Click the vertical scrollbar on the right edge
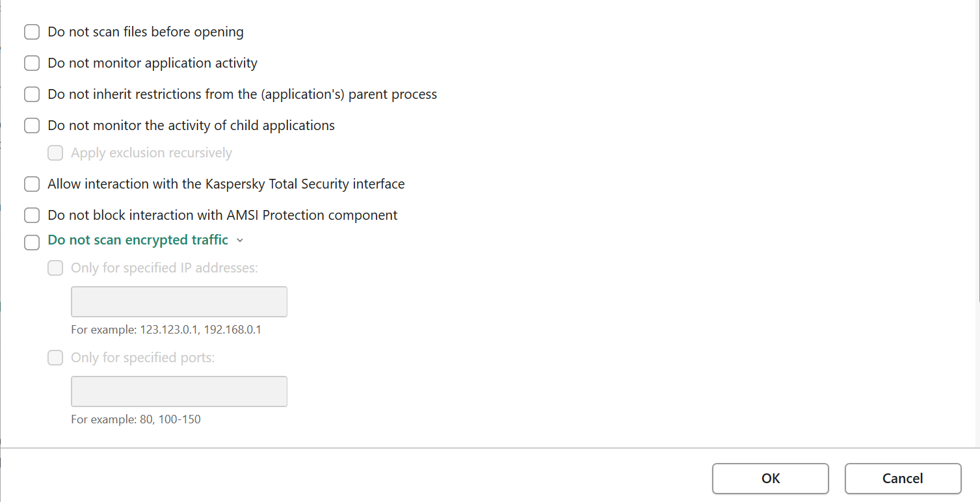980x502 pixels. (977, 150)
